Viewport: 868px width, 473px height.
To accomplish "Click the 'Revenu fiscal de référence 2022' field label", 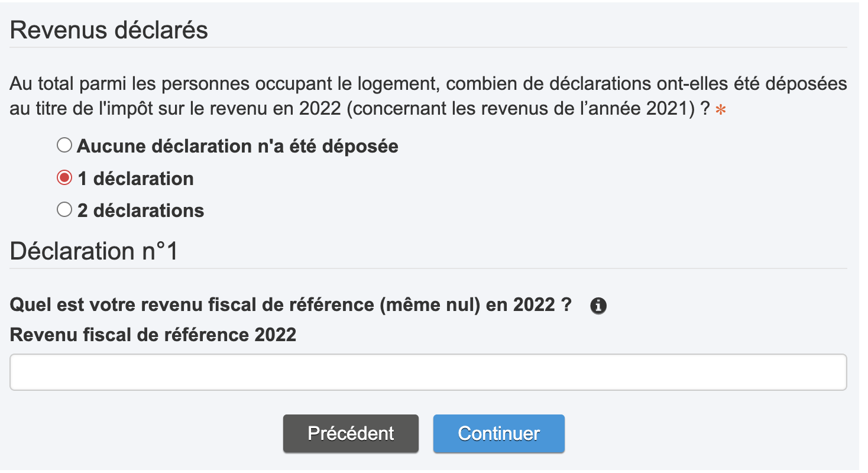I will (153, 335).
